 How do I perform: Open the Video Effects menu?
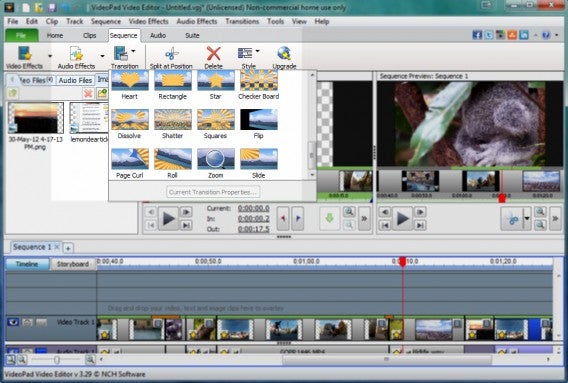point(149,21)
